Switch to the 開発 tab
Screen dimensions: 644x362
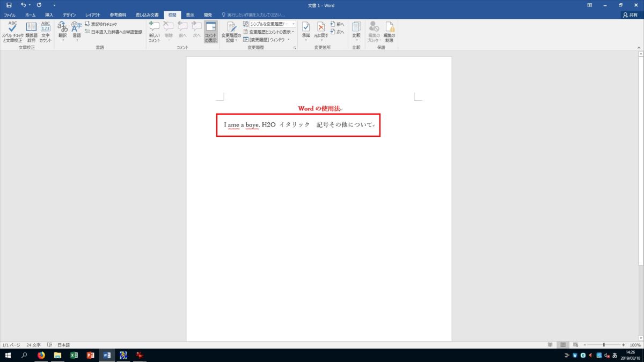(208, 15)
